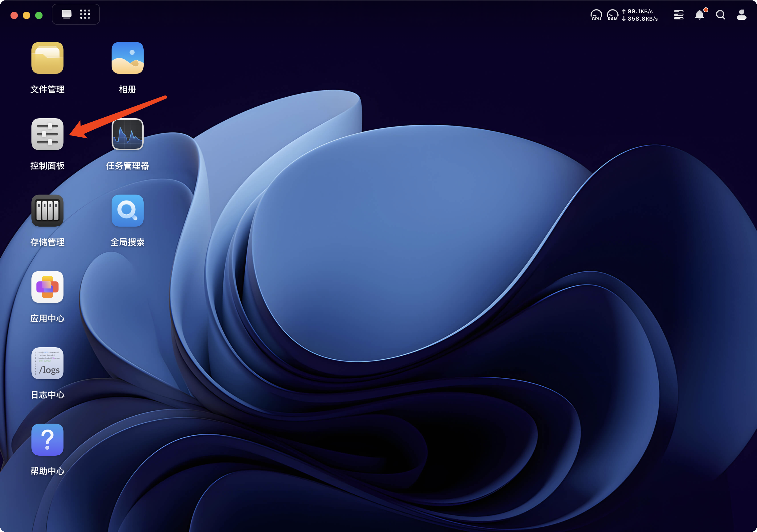Click the 控制面板 label text

pos(47,166)
